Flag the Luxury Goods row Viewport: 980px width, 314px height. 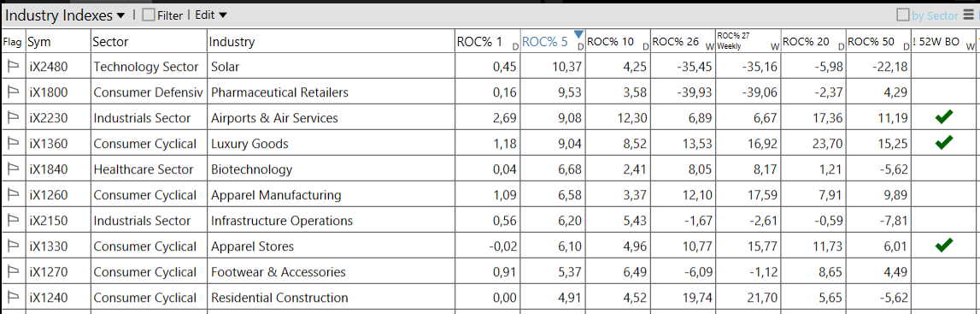[13, 143]
